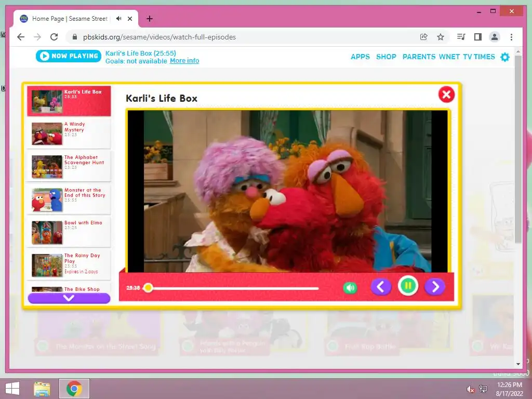Select the Karli's Life Box playlist item
Screen dimensions: 532x399
pyautogui.click(x=69, y=101)
